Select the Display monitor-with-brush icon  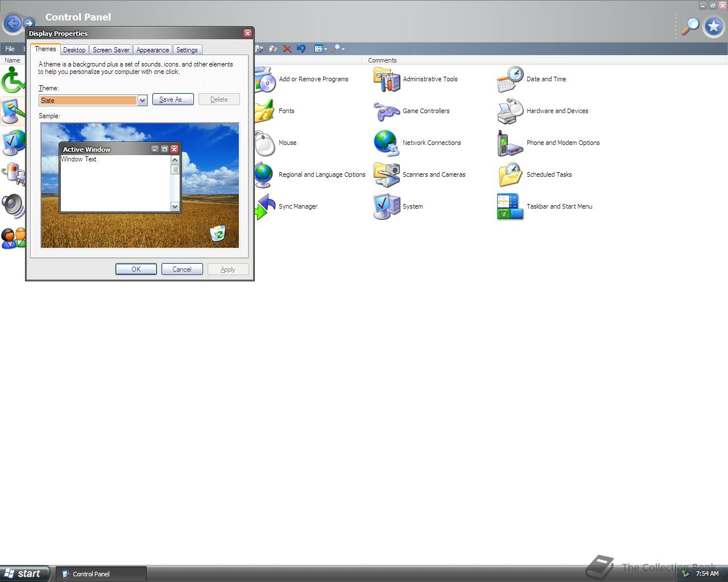(13, 111)
